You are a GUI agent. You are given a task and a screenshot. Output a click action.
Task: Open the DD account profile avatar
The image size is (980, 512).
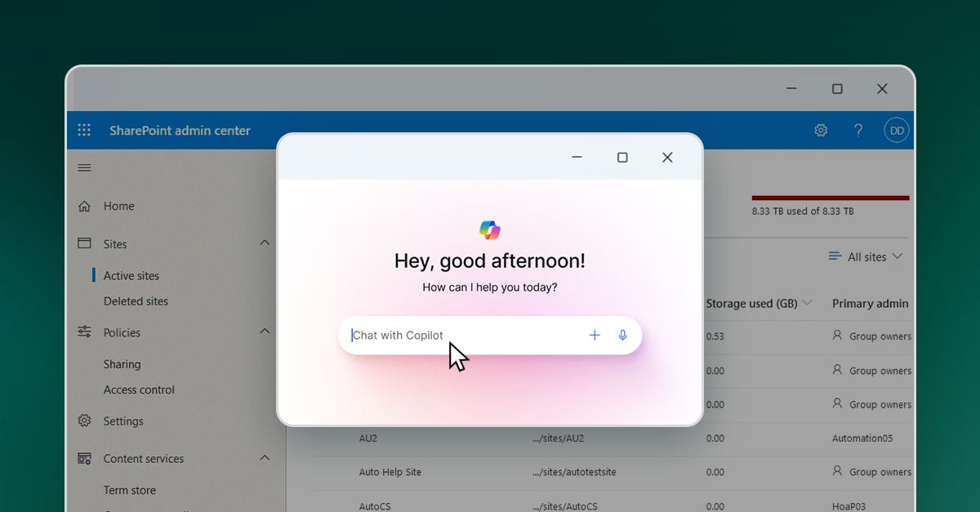(x=896, y=131)
